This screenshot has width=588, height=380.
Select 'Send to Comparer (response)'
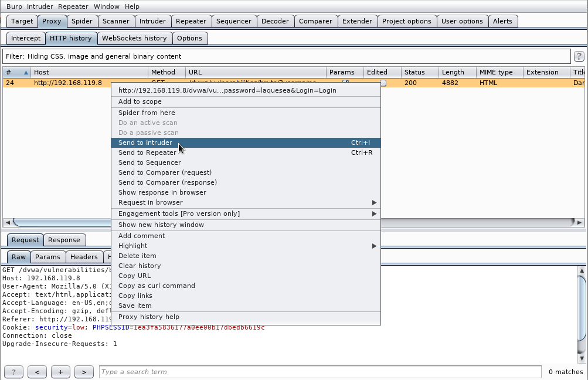[x=246, y=182]
